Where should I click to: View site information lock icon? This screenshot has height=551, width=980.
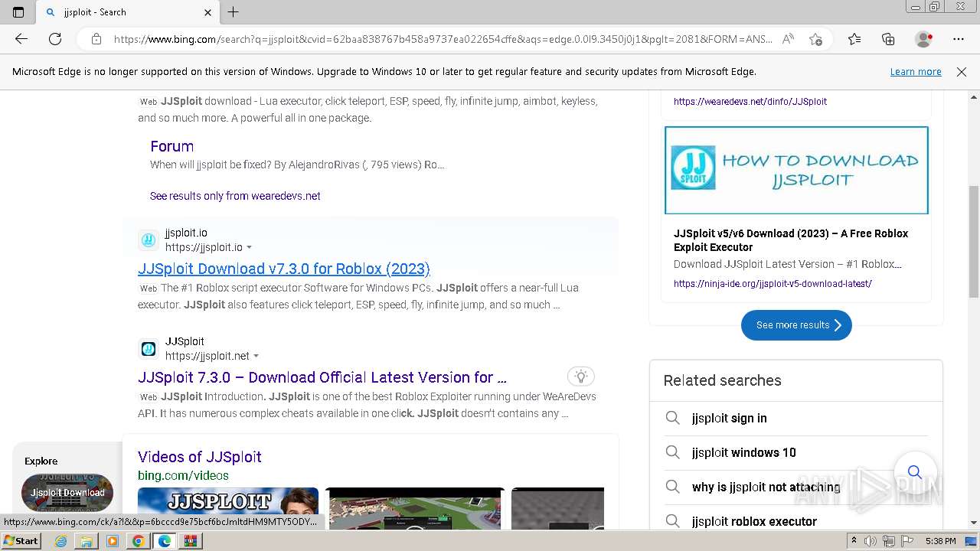coord(96,39)
